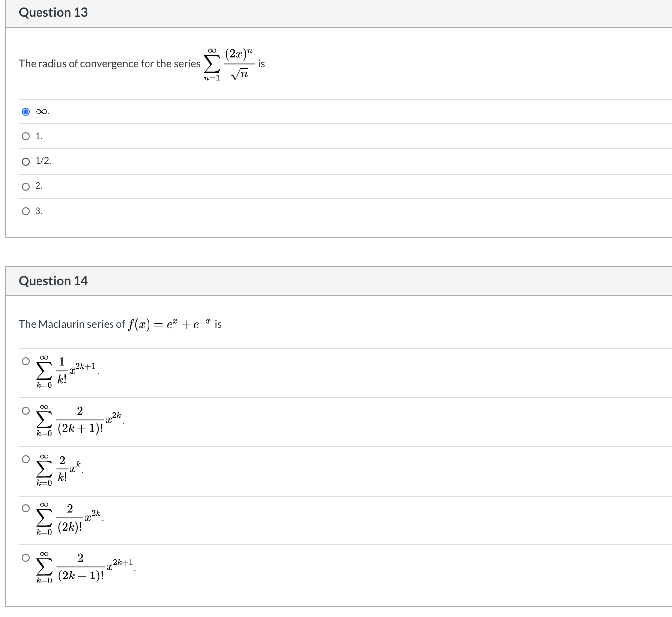Screen dimensions: 672x617
Task: Choose answer "1." for Question 13
Action: [26, 136]
